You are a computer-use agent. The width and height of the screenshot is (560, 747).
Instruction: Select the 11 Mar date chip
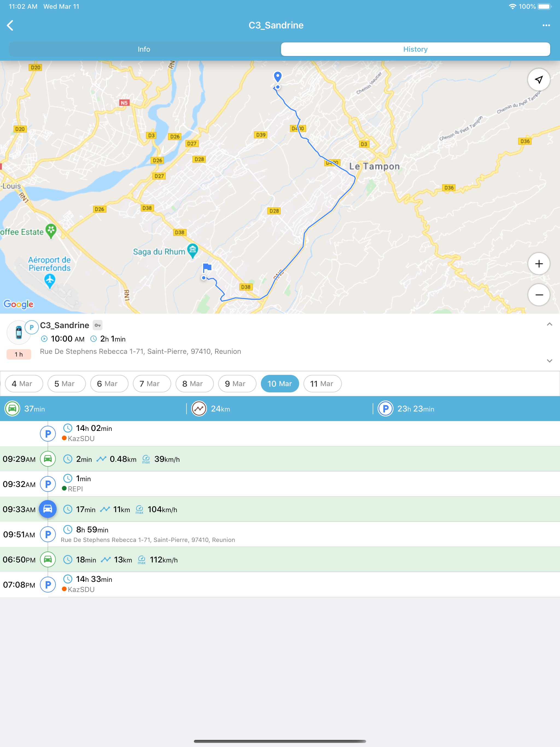[323, 384]
